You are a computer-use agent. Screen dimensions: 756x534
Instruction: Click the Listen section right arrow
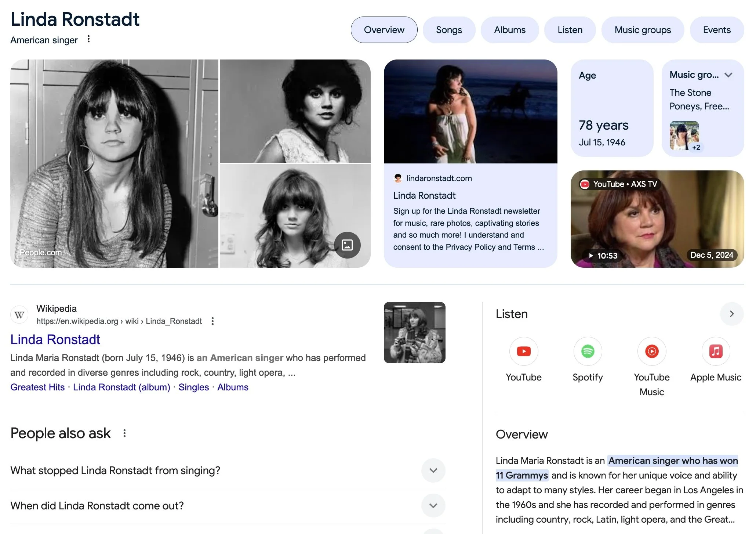[x=731, y=314]
